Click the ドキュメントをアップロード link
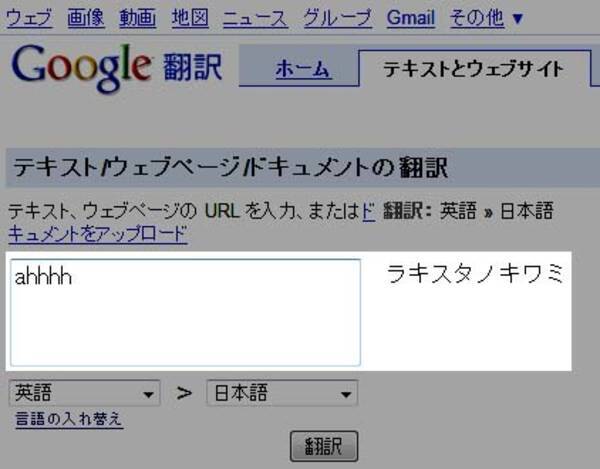Viewport: 600px width, 469px height. pyautogui.click(x=98, y=234)
